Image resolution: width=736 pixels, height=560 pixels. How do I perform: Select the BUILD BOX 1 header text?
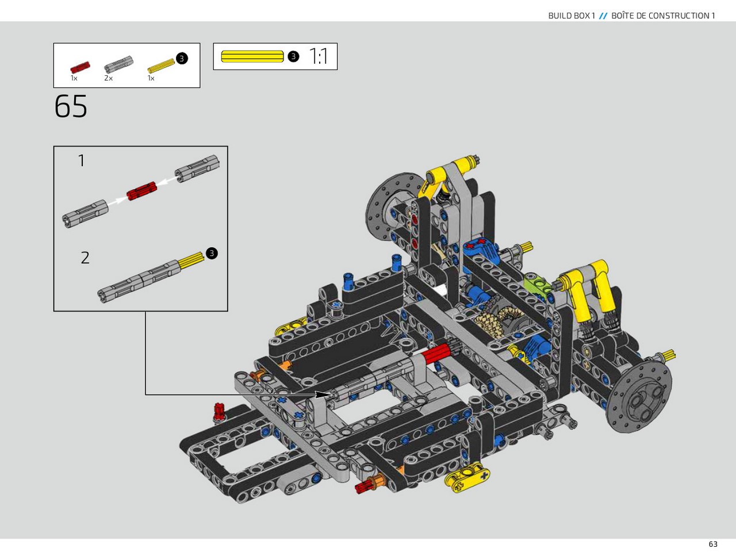pyautogui.click(x=572, y=16)
